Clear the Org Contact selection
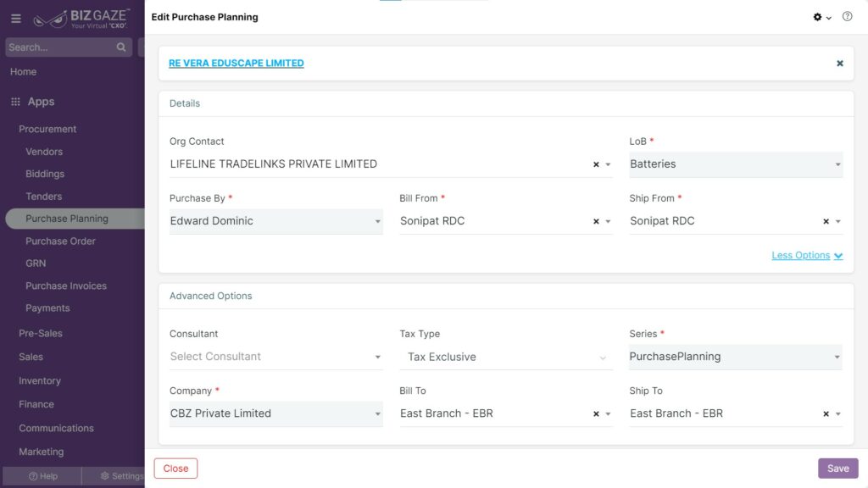This screenshot has width=868, height=488. coord(596,164)
